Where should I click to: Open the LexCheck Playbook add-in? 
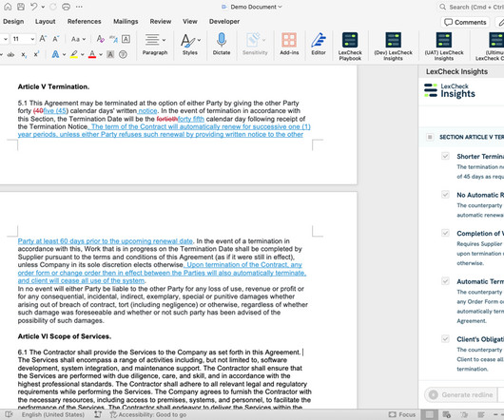350,47
